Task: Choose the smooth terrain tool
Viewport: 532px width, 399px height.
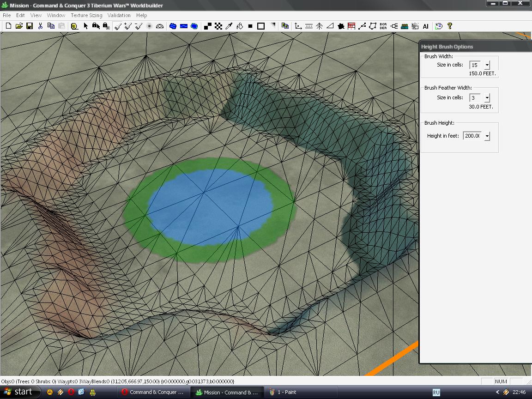Action: [149, 26]
